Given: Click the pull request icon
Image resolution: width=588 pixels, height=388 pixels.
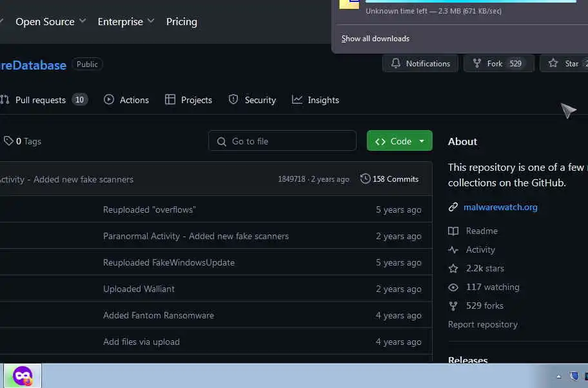Looking at the screenshot, I should 5,100.
